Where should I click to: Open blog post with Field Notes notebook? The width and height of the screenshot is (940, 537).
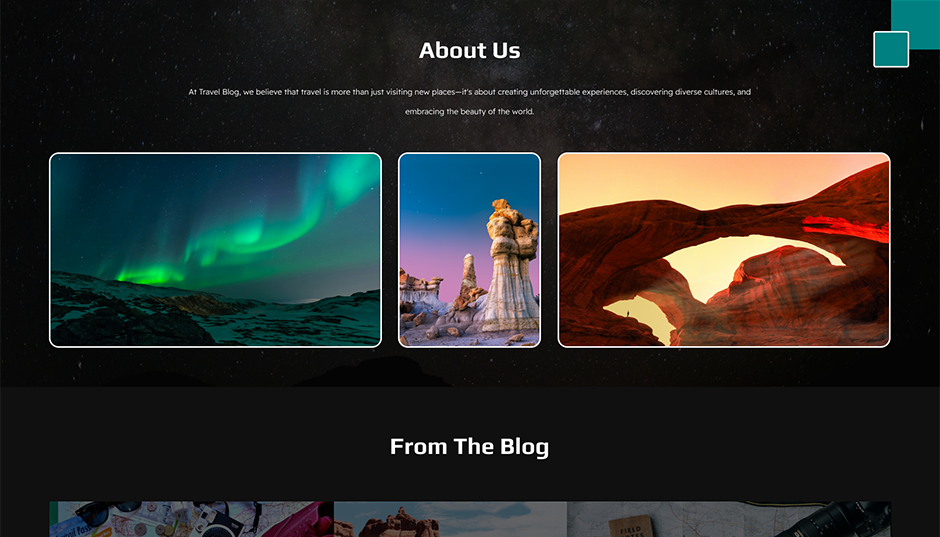729,519
